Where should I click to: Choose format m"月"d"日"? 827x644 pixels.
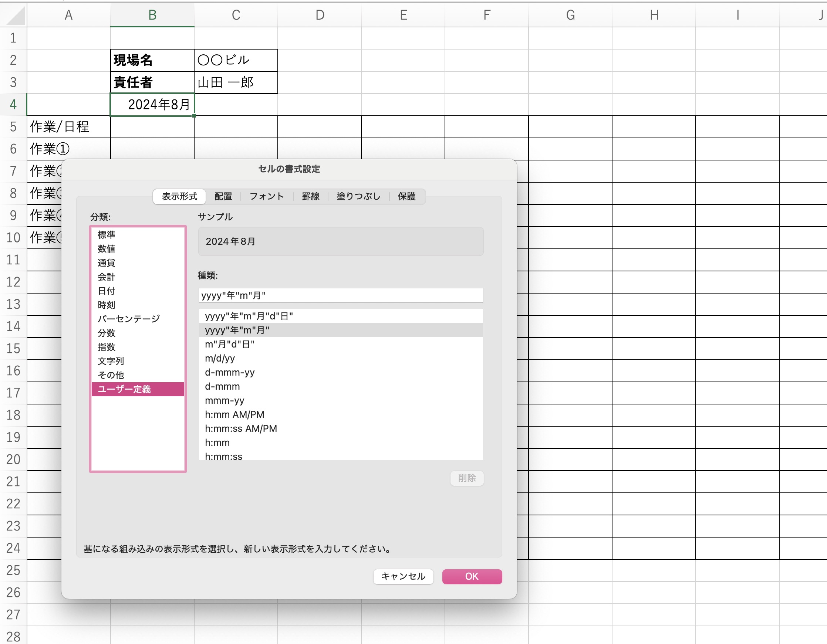pos(341,344)
